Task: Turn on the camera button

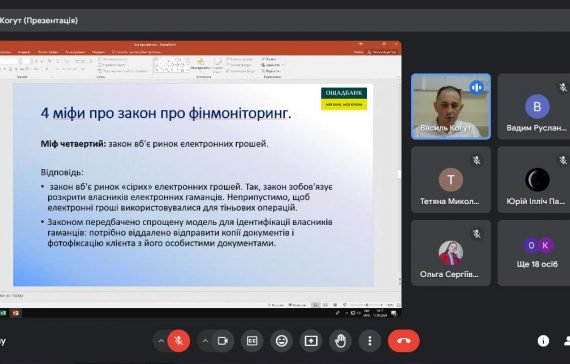Action: point(222,341)
